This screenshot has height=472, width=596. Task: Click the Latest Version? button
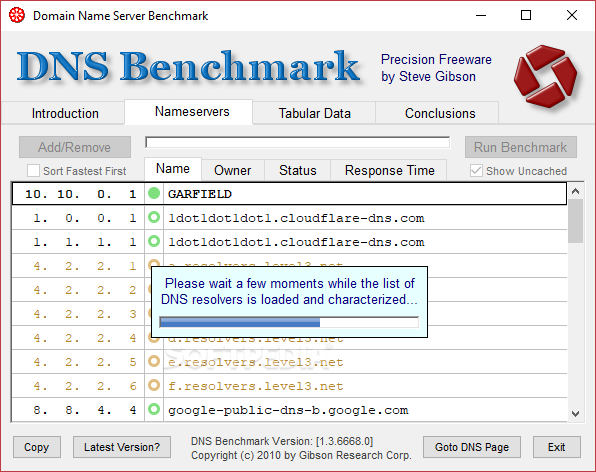(x=122, y=447)
